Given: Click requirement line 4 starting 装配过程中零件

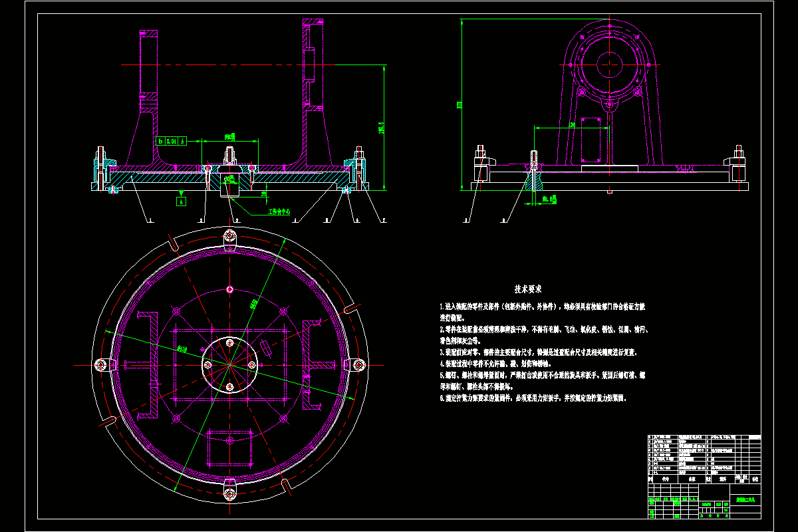Looking at the screenshot, I should [495, 364].
